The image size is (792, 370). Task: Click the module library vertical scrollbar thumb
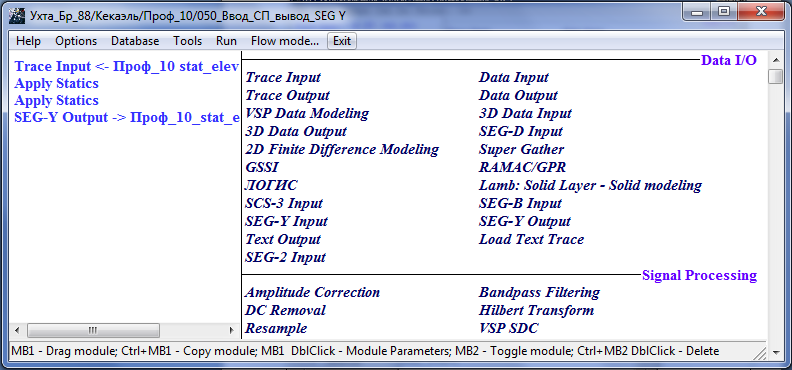[775, 77]
